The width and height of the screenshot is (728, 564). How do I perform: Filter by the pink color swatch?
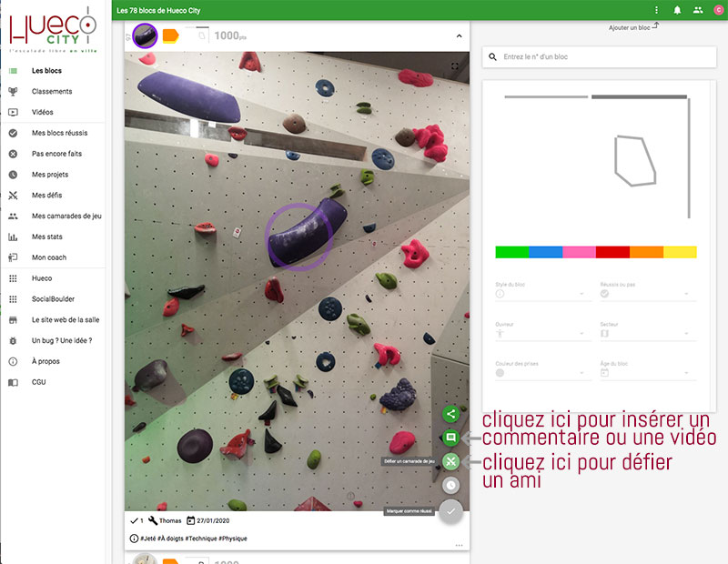(579, 252)
